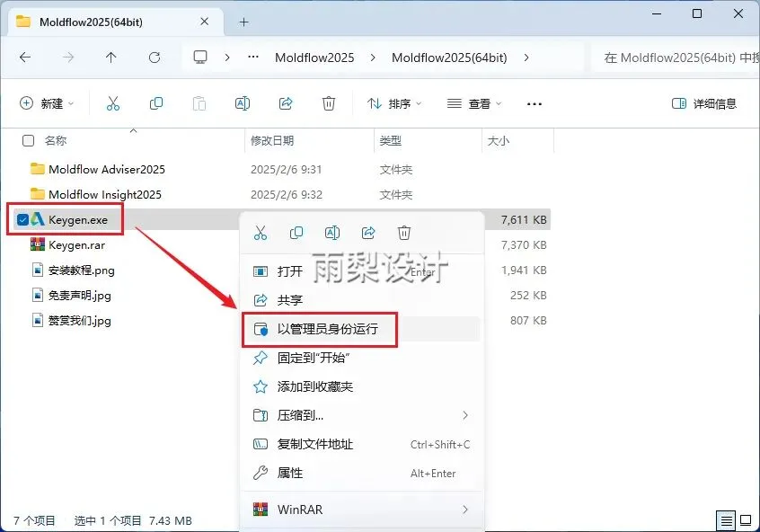Viewport: 760px width, 532px height.
Task: Uncheck the Keygen.exe checkbox
Action: 22,219
